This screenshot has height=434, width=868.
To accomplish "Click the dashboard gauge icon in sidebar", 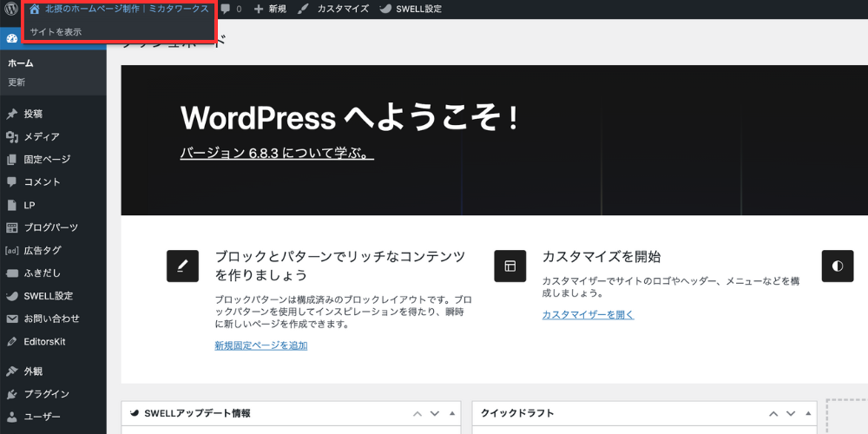I will tap(11, 39).
